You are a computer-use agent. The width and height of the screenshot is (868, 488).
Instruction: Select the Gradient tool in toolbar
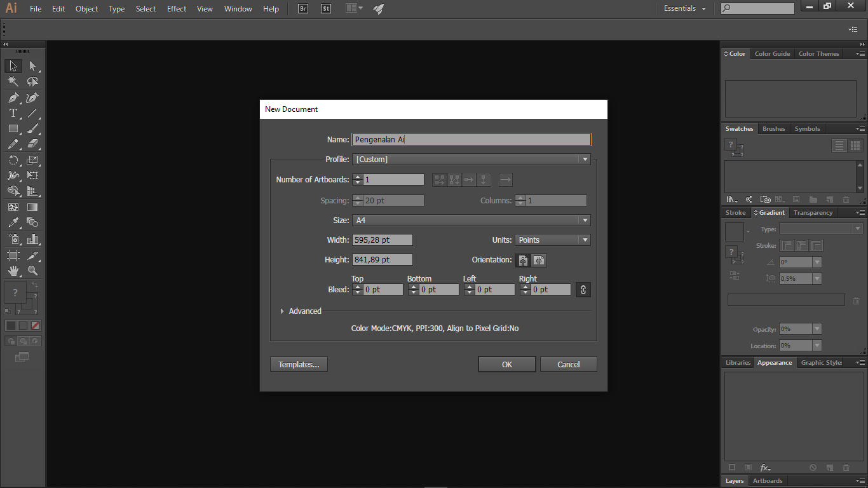[x=33, y=207]
